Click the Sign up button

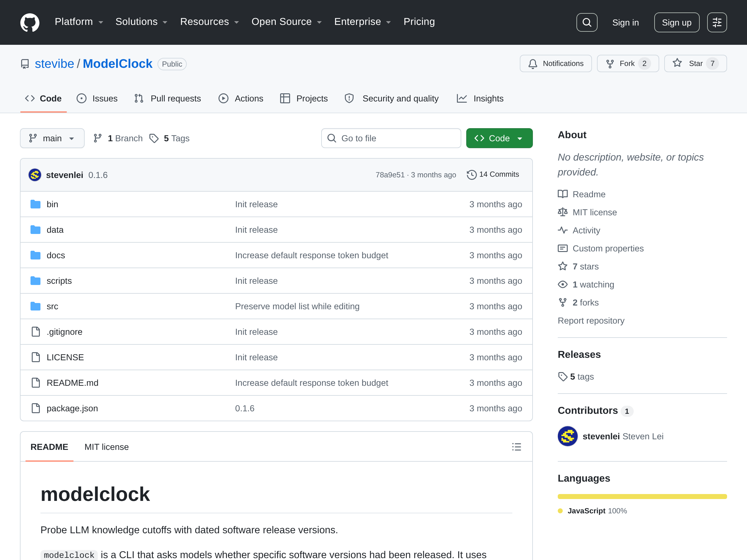[676, 23]
